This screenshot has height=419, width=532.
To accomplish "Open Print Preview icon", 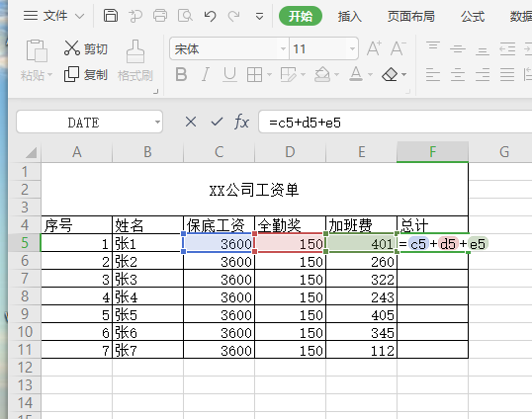I will coord(185,16).
